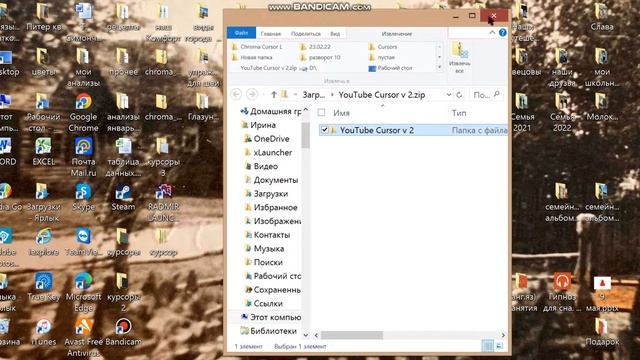
Task: Choose разворот 10 as extract destination
Action: [320, 57]
